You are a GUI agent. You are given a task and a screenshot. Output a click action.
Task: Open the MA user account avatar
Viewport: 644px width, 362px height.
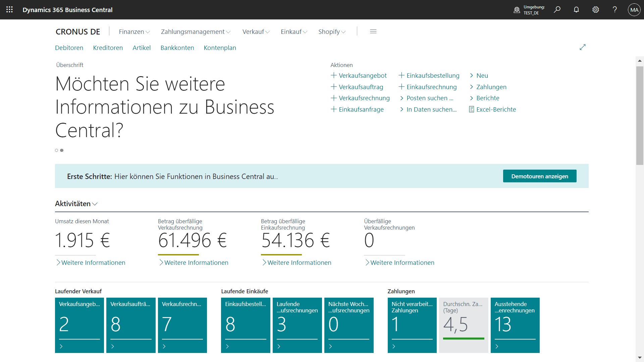pos(634,10)
